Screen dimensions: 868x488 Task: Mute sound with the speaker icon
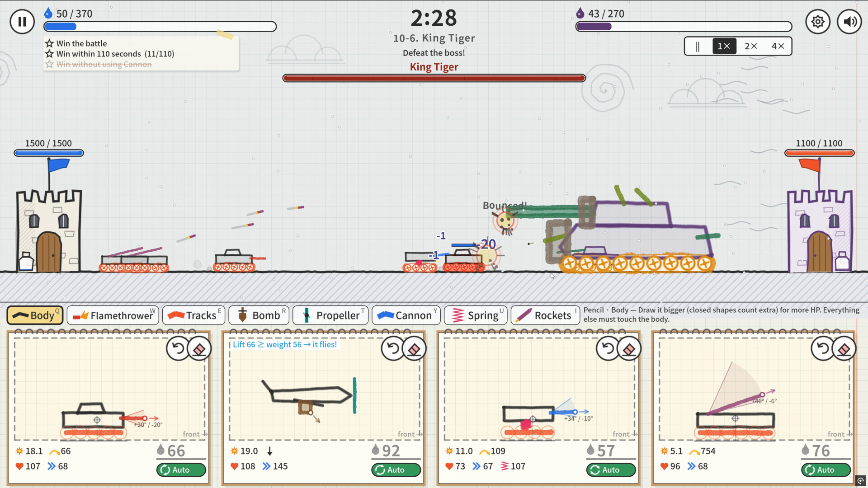(x=849, y=21)
